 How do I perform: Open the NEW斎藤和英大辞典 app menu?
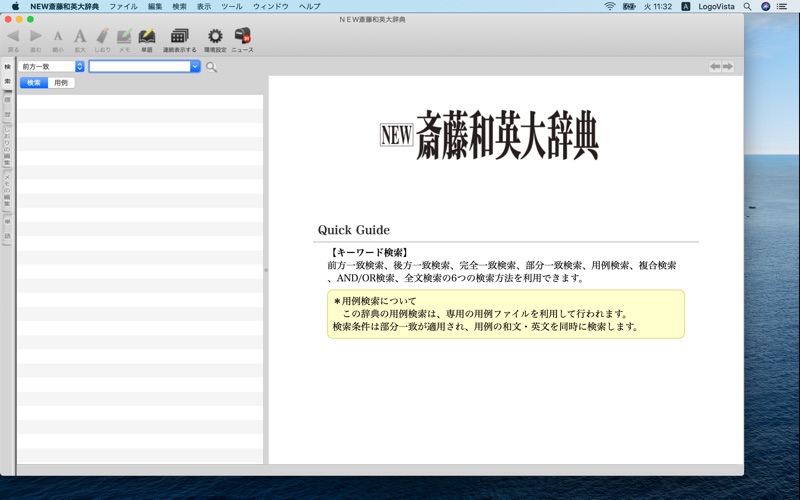click(x=65, y=6)
